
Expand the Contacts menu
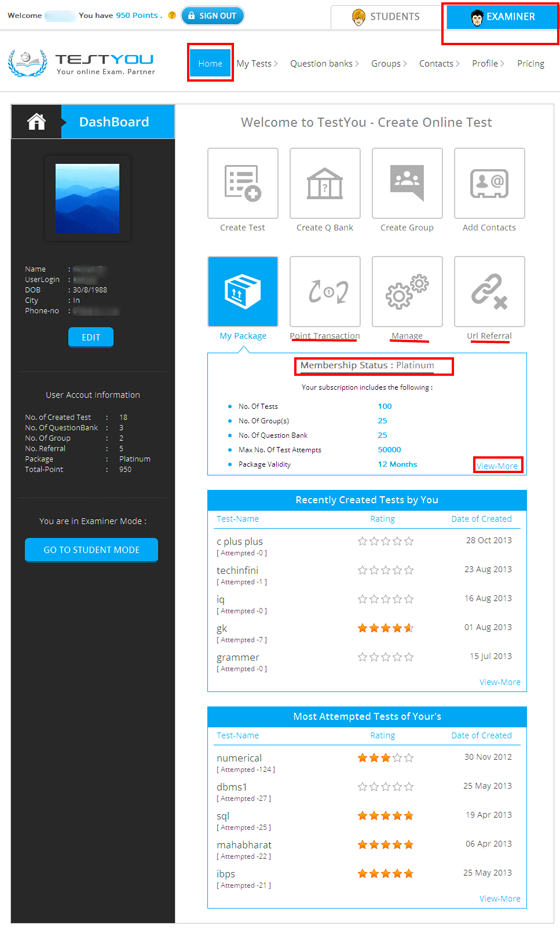click(x=439, y=63)
